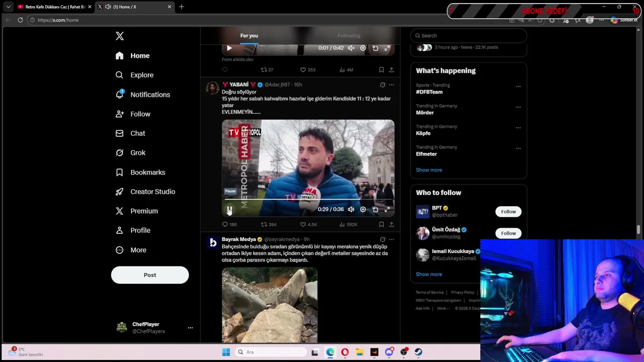Open Terms of Service link
Viewport: 644px width, 362px height.
[430, 293]
